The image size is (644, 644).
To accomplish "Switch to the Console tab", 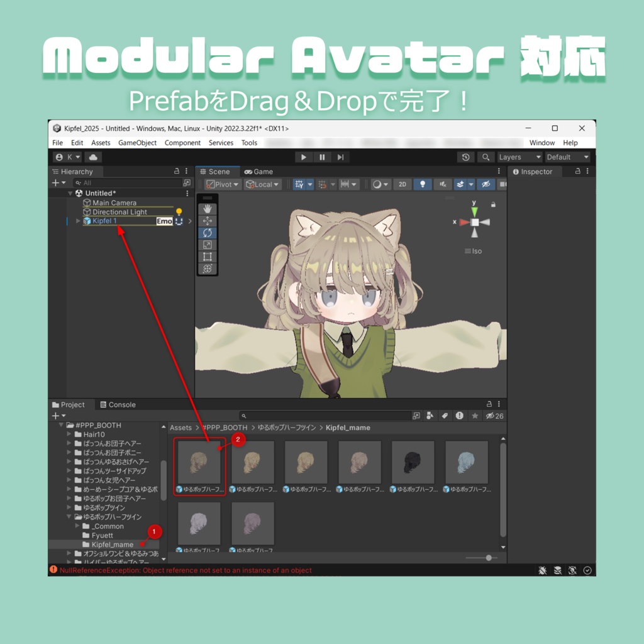I will coord(118,404).
